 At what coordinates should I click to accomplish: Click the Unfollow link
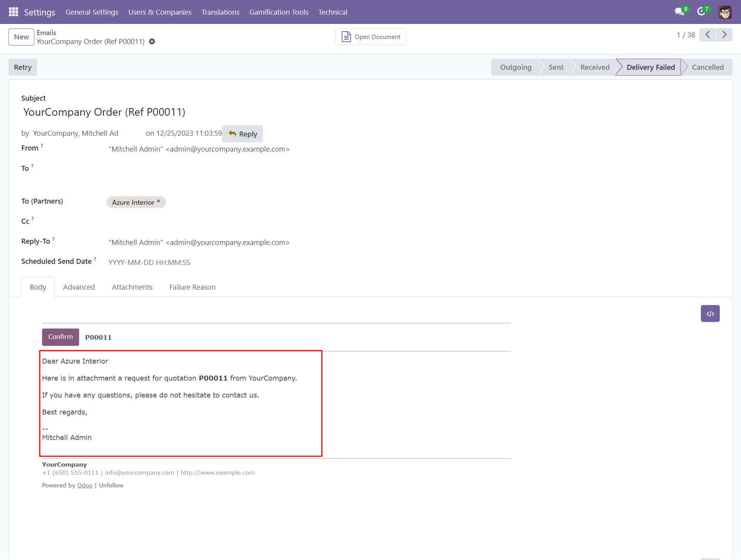click(x=111, y=485)
